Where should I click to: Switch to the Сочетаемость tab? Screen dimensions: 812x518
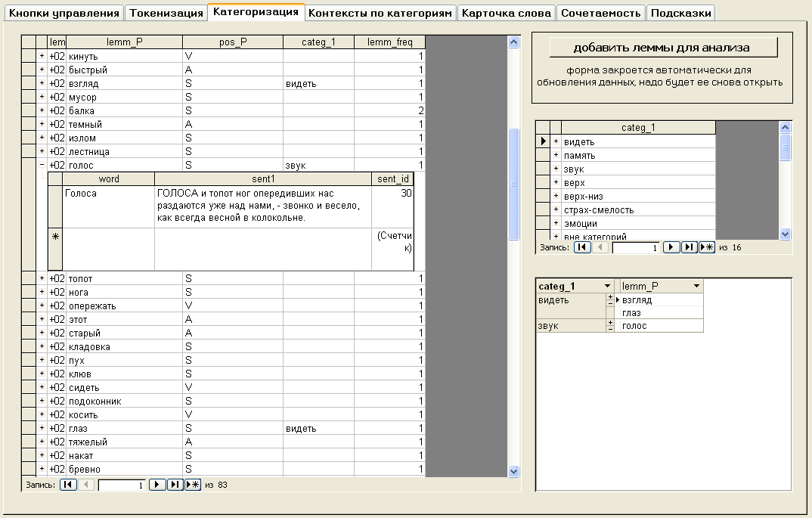(x=601, y=13)
